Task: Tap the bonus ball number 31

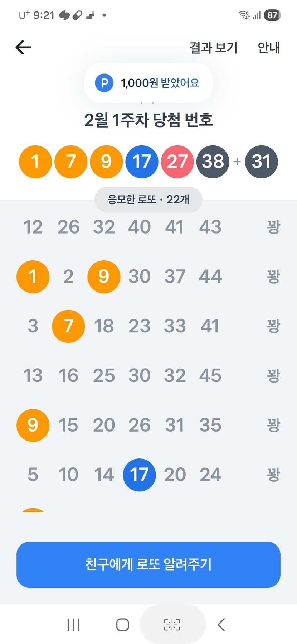Action: (261, 162)
